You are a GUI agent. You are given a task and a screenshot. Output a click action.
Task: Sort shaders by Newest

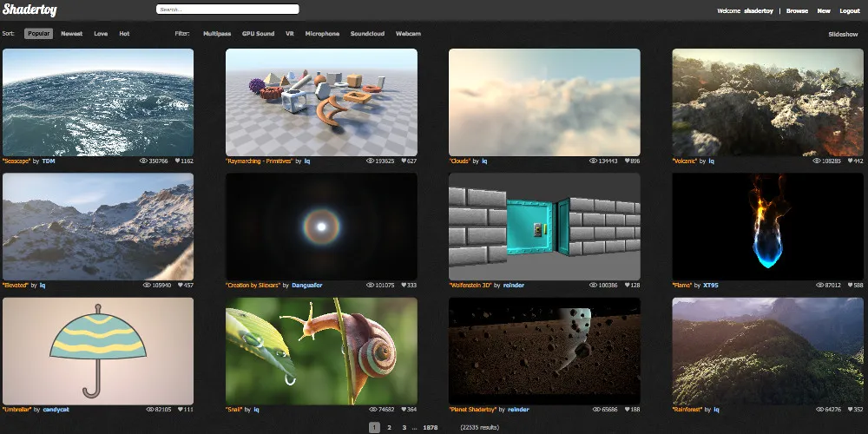(72, 34)
